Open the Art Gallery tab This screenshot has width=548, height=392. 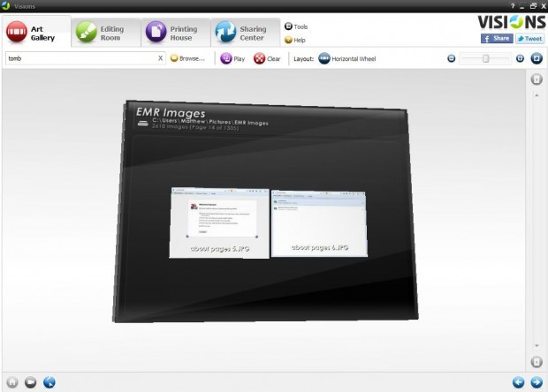[36, 32]
